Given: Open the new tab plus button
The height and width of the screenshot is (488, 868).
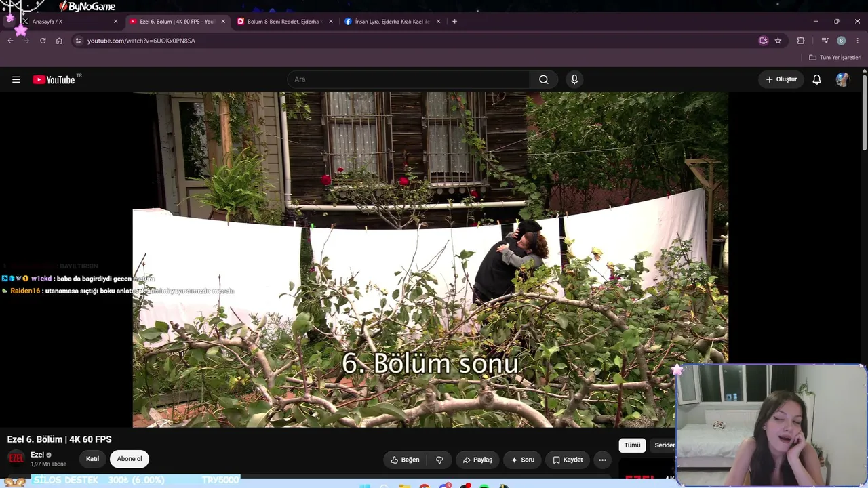Looking at the screenshot, I should (x=454, y=22).
